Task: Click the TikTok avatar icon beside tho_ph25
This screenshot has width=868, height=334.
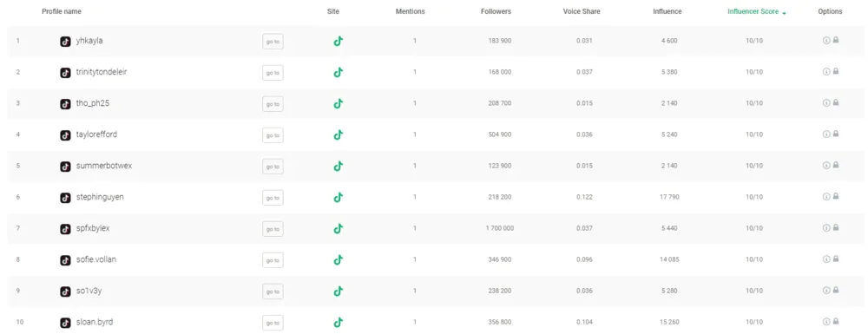Action: point(65,104)
